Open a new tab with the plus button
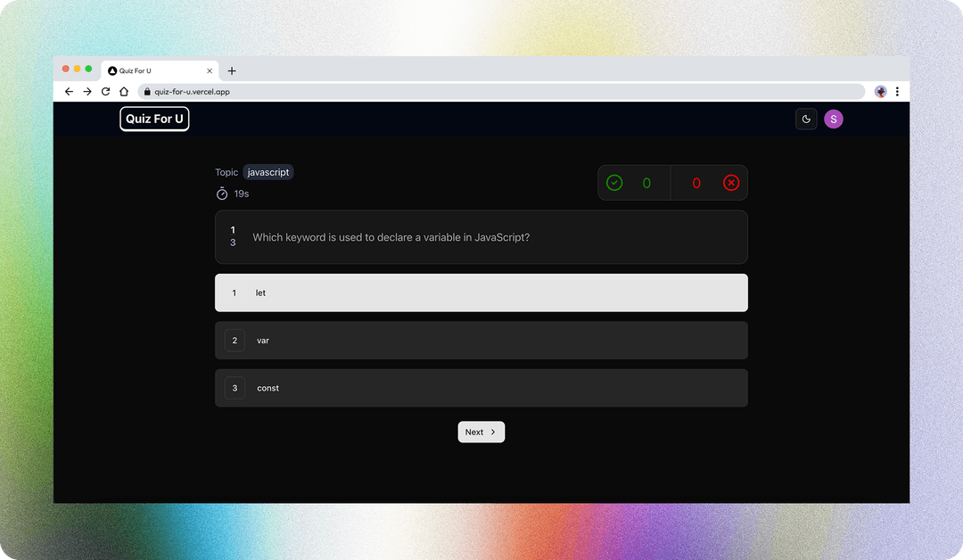Image resolution: width=963 pixels, height=560 pixels. [x=232, y=71]
